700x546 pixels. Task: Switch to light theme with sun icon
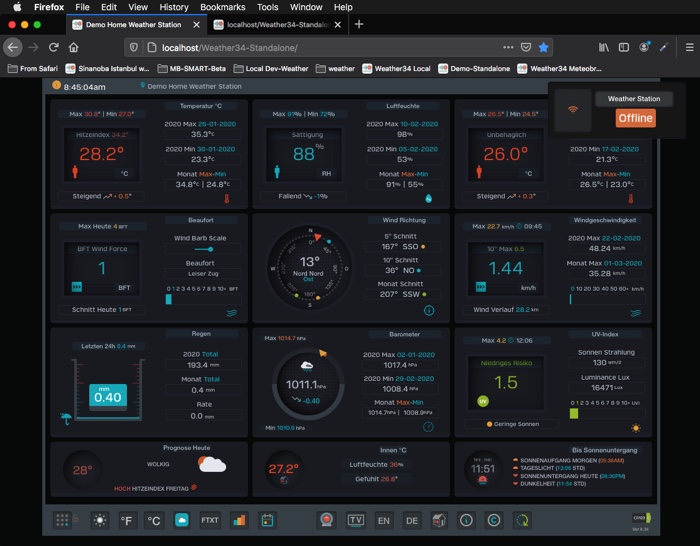[x=100, y=520]
